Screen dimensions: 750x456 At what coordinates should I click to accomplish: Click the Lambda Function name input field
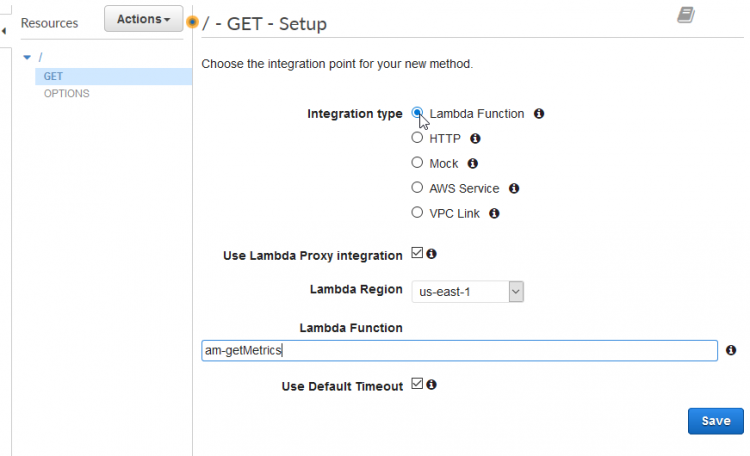click(459, 351)
